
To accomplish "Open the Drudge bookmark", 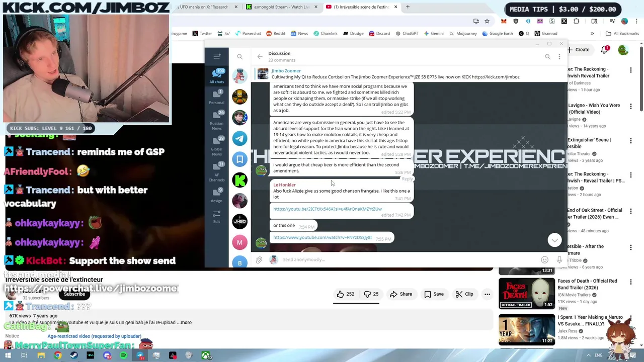I will 353,34.
